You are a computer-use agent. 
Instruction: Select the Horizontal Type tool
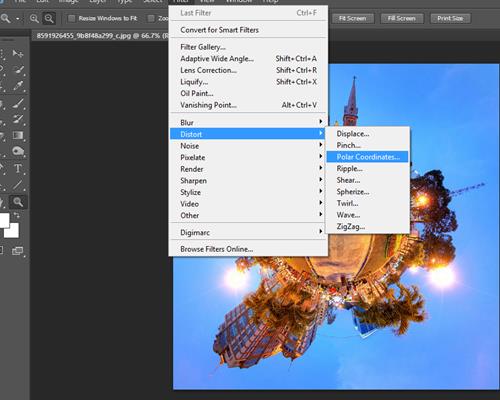click(x=18, y=168)
